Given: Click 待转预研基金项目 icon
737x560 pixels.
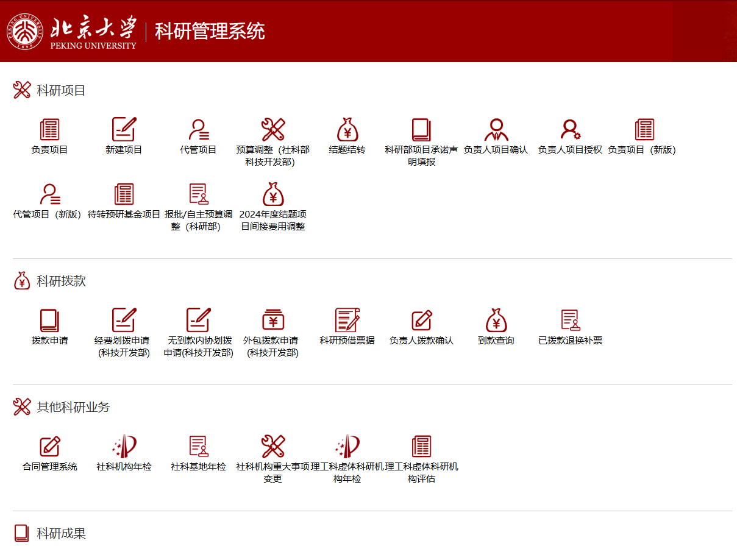Looking at the screenshot, I should (124, 194).
